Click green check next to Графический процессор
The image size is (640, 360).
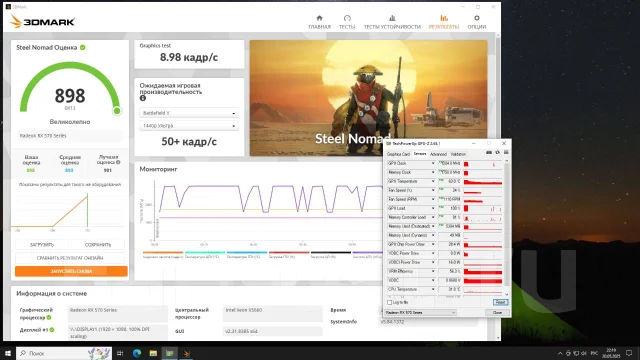tap(49, 318)
